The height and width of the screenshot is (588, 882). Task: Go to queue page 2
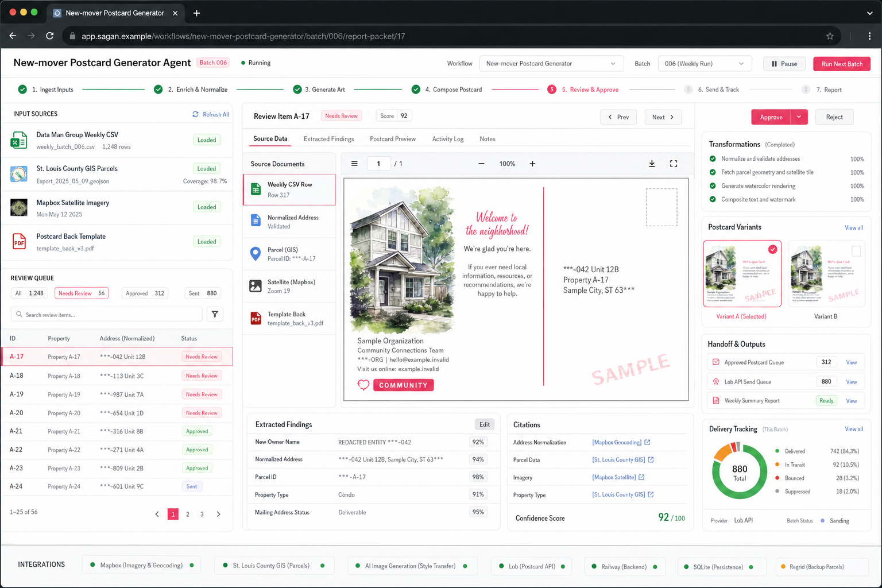(x=188, y=514)
